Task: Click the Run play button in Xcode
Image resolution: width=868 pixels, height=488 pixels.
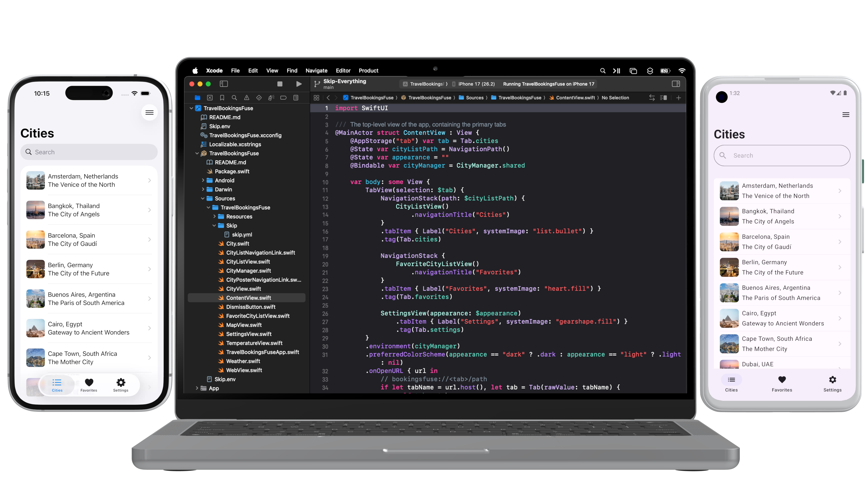Action: pyautogui.click(x=299, y=84)
